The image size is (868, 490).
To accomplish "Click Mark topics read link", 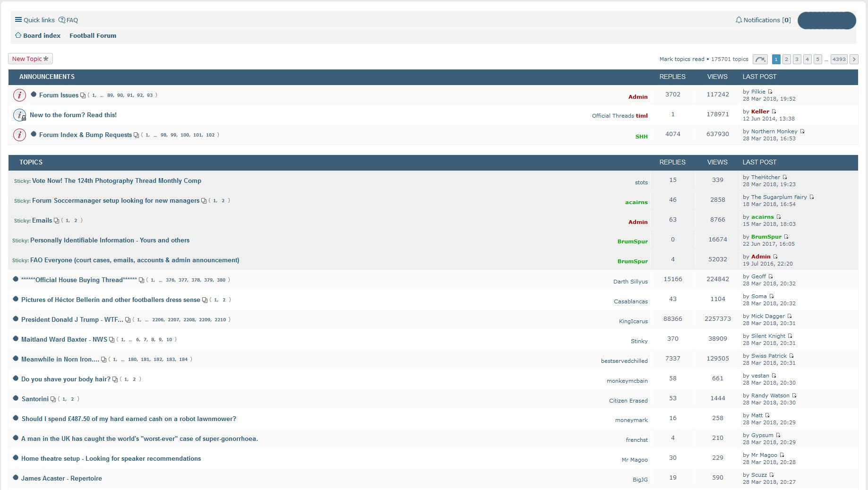I will coord(681,59).
